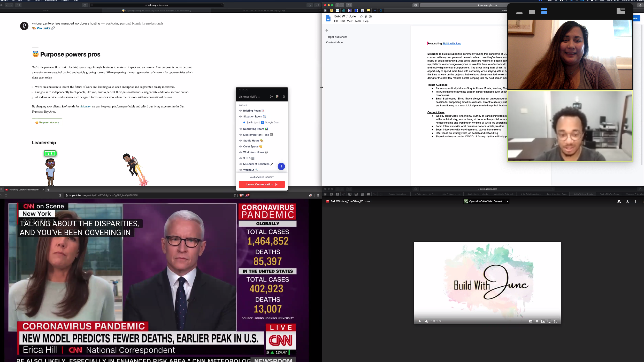Close the Watching Coronavirus Pandemic tab

(x=43, y=190)
